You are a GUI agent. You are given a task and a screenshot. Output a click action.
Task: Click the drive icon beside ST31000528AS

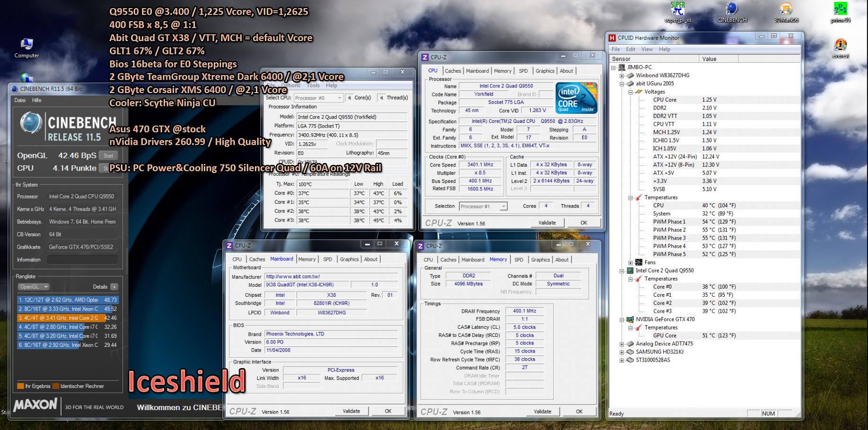630,360
